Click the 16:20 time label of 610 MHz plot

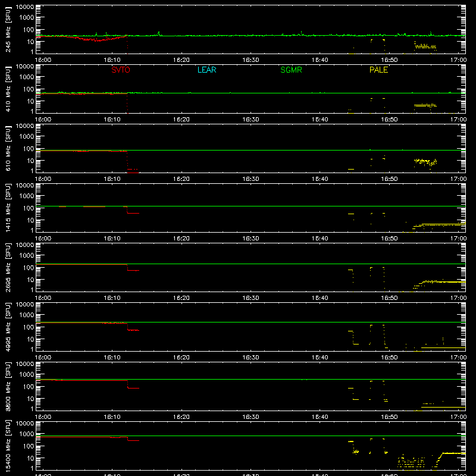coord(181,179)
